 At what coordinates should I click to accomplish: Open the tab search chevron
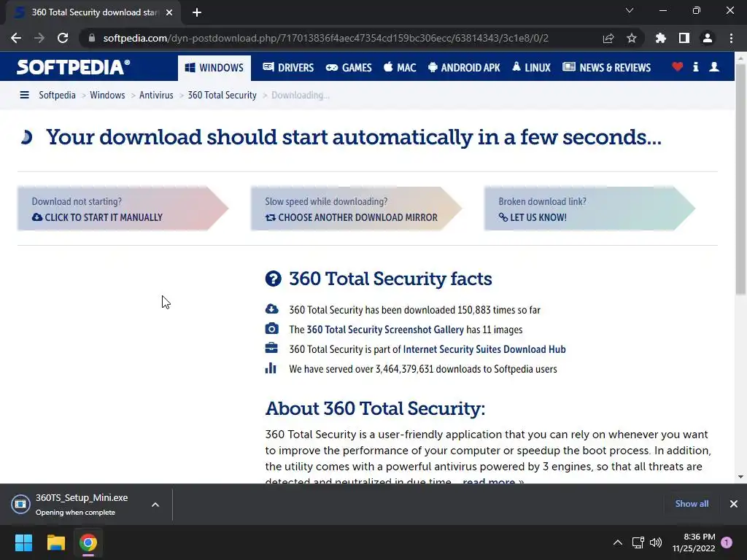click(x=630, y=10)
